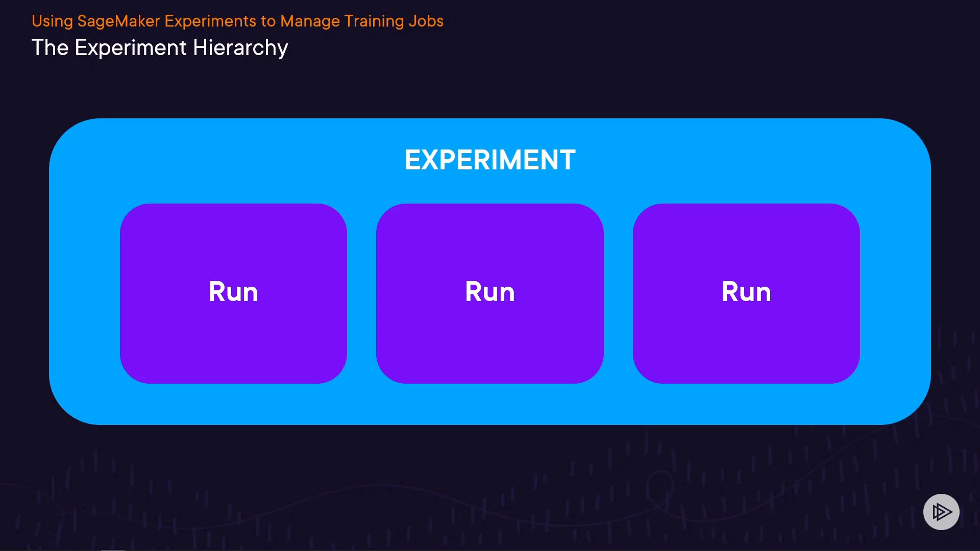The width and height of the screenshot is (980, 551).
Task: Click the blue gap between the middle and right Run boxes
Action: 618,293
